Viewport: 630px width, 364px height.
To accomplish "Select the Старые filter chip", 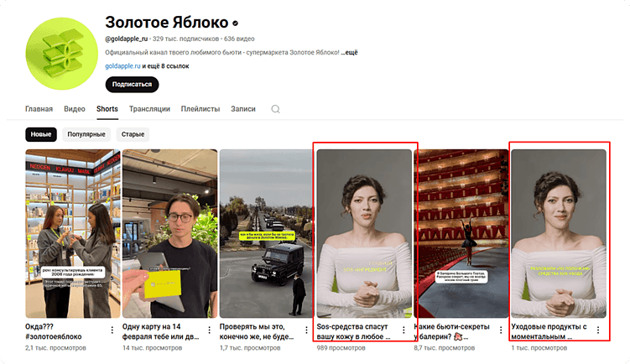I will (133, 134).
